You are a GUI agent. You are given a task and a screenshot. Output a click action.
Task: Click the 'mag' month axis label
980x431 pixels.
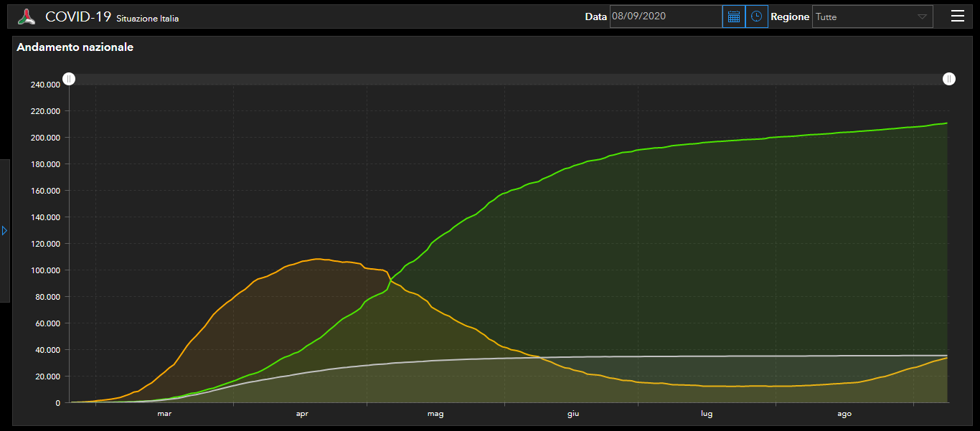pyautogui.click(x=435, y=414)
